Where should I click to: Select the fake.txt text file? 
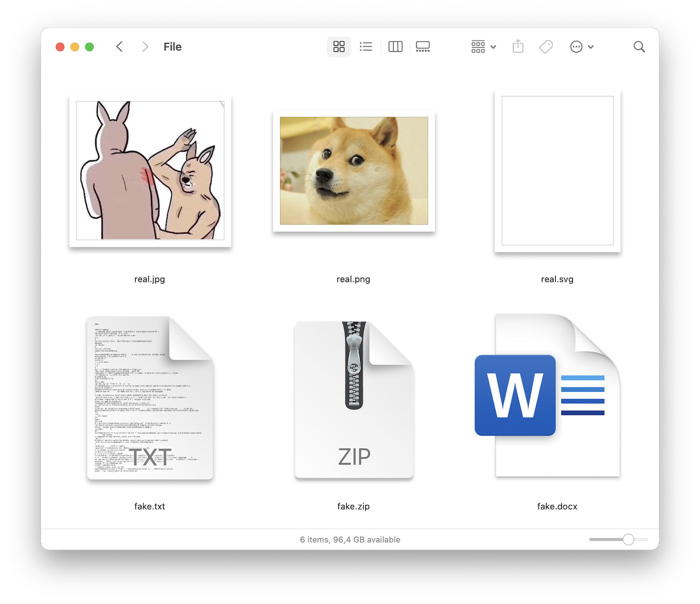150,399
